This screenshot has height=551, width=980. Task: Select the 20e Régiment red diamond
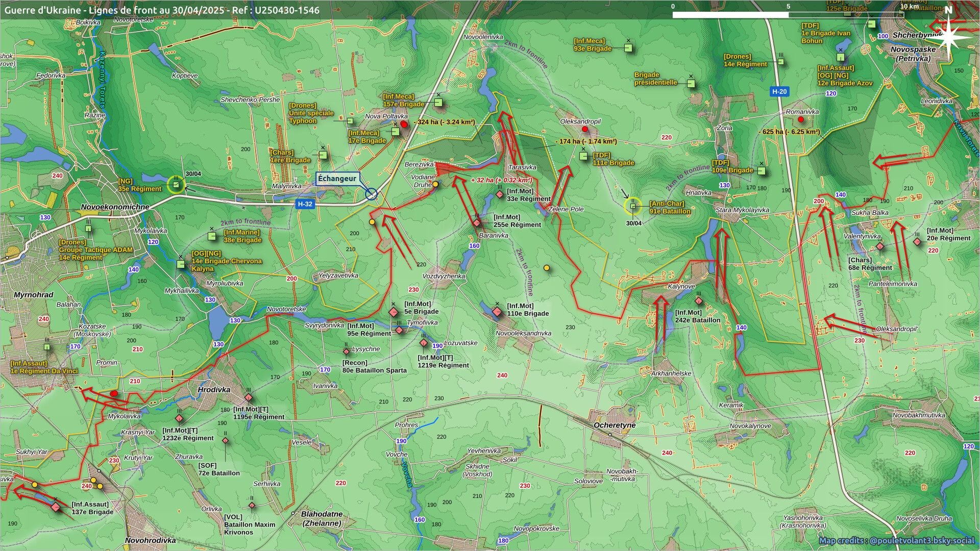pyautogui.click(x=917, y=241)
